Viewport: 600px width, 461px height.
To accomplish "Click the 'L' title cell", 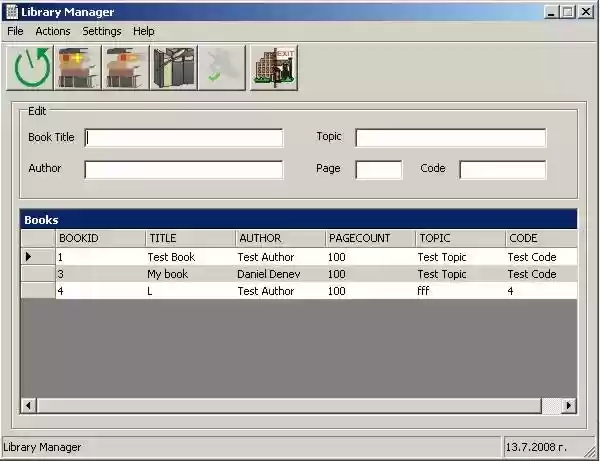I will pyautogui.click(x=191, y=291).
